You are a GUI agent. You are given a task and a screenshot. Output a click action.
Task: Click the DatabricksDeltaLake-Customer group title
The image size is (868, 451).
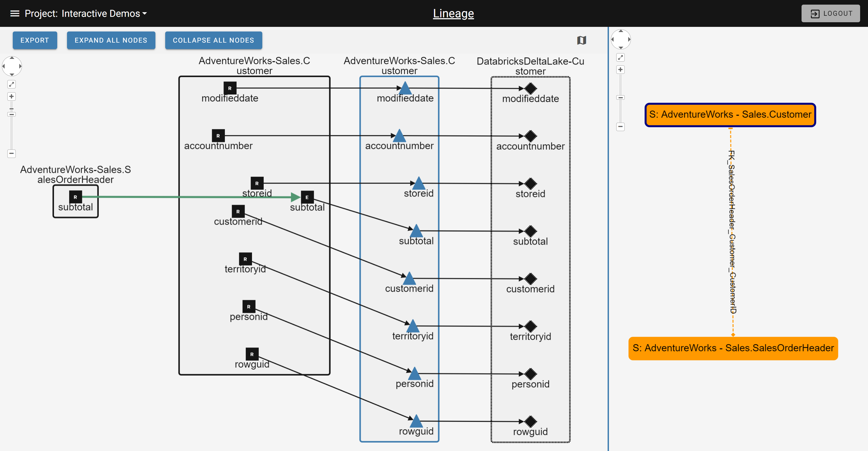[x=530, y=66]
